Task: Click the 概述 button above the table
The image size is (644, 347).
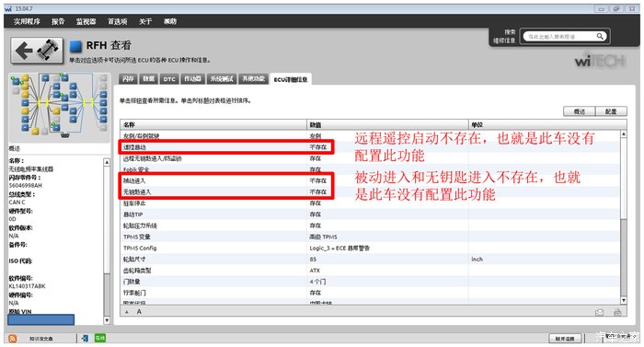Action: [579, 111]
